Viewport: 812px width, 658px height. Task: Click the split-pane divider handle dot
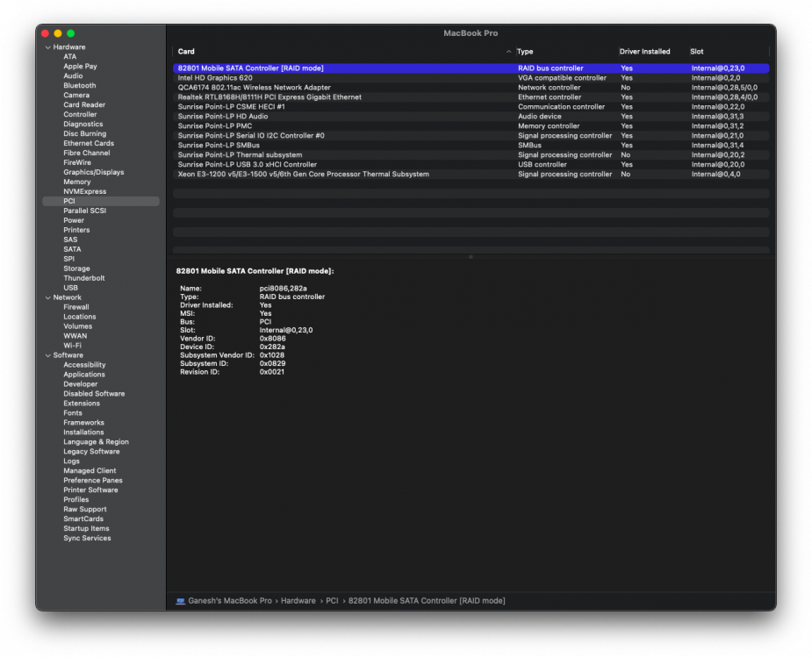471,257
